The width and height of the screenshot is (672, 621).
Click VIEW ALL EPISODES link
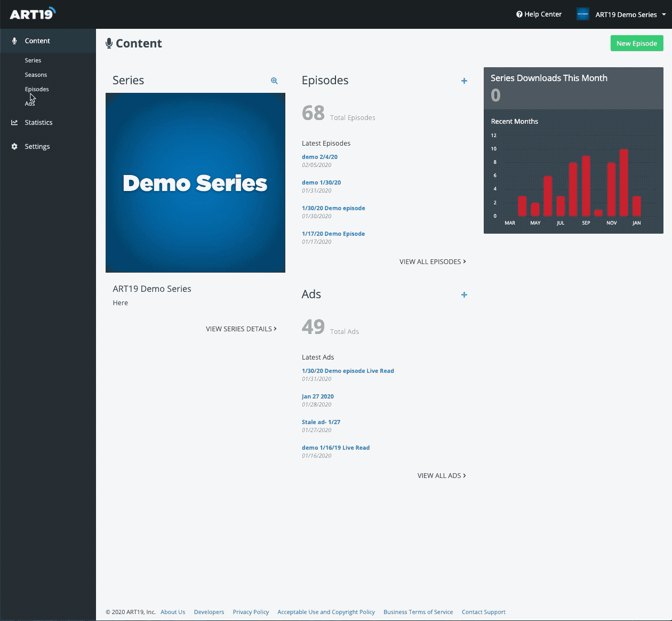[x=433, y=262]
